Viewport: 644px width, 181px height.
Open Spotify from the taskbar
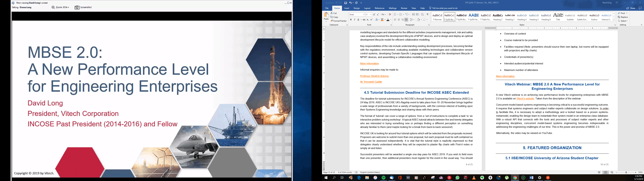click(x=384, y=178)
